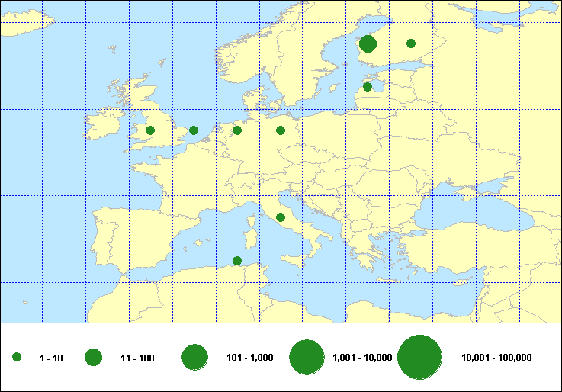Select the "1,001 - 10,000" legend text

tap(362, 358)
